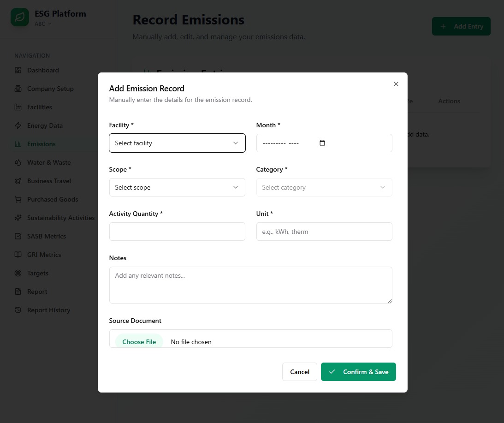Viewport: 504px width, 423px height.
Task: Click the Targets bullseye icon
Action: 18,273
